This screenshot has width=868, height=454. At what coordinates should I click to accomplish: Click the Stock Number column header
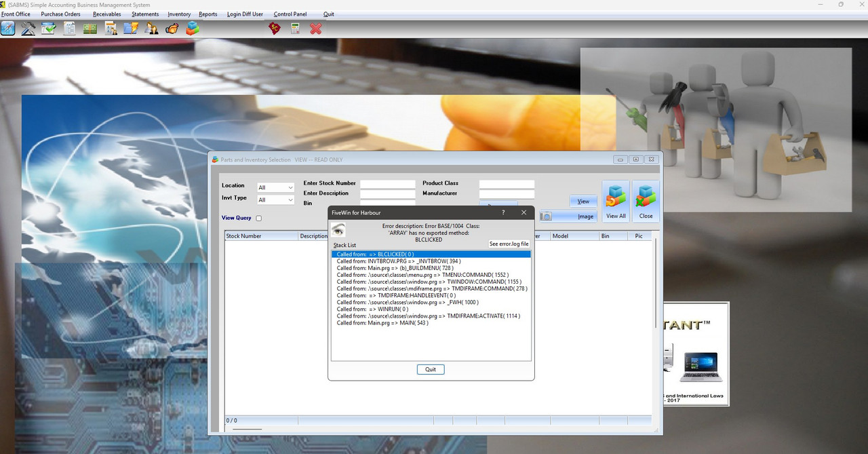coord(262,236)
